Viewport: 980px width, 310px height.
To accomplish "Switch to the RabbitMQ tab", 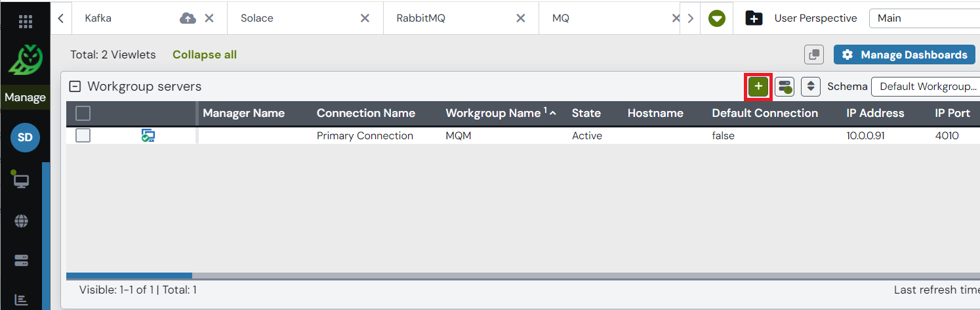I will (x=420, y=18).
